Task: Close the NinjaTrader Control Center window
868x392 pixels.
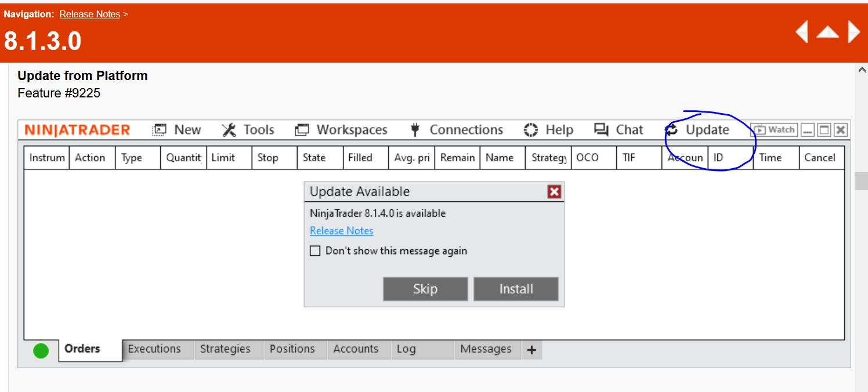Action: [x=841, y=130]
